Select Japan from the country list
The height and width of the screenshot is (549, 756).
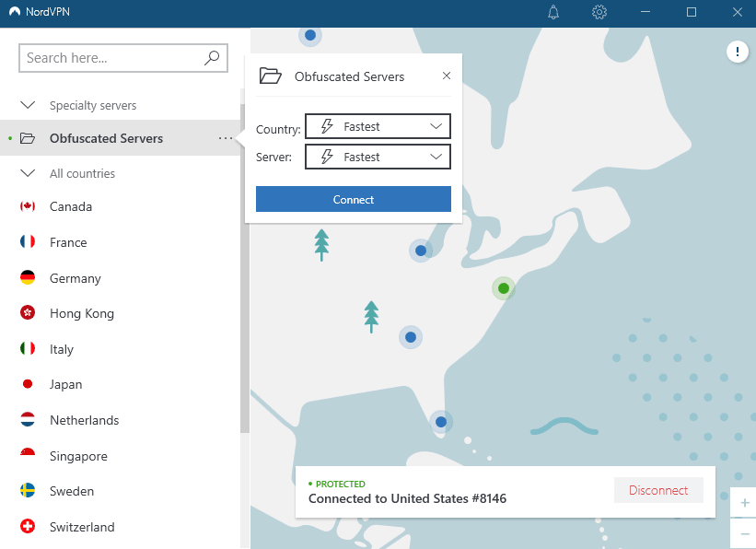tap(120, 384)
